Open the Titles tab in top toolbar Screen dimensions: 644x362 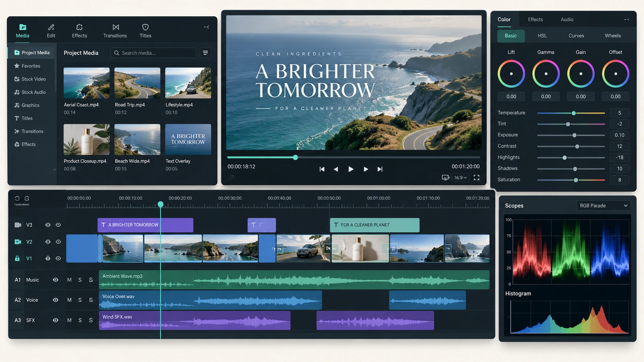click(x=145, y=31)
